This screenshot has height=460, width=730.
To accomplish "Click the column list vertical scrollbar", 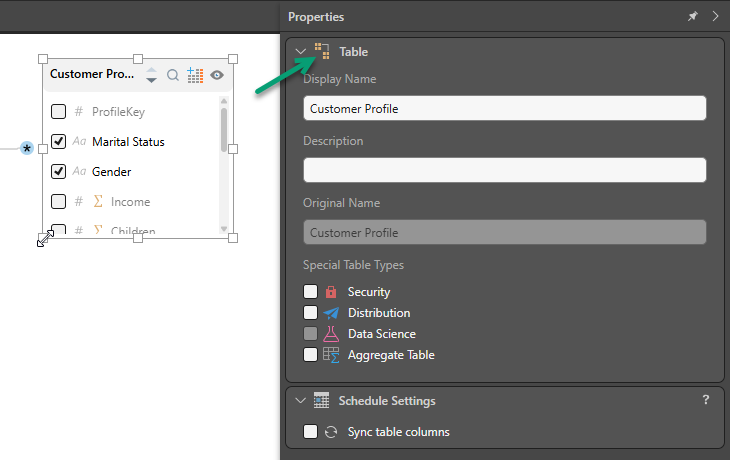I will [x=224, y=130].
